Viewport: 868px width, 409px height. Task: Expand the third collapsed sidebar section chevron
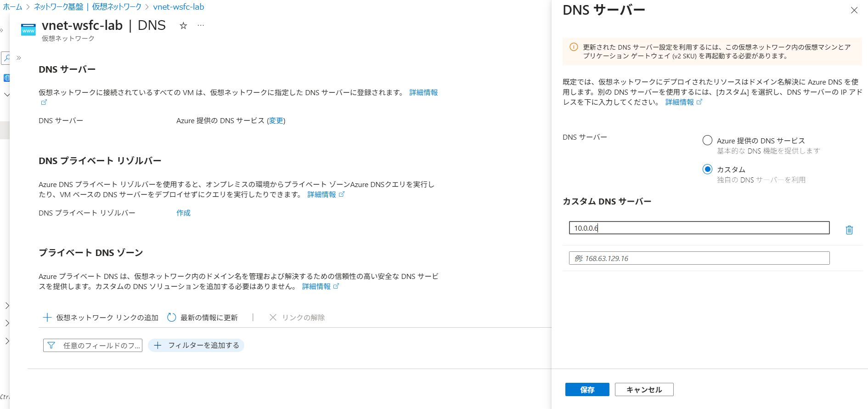point(7,341)
